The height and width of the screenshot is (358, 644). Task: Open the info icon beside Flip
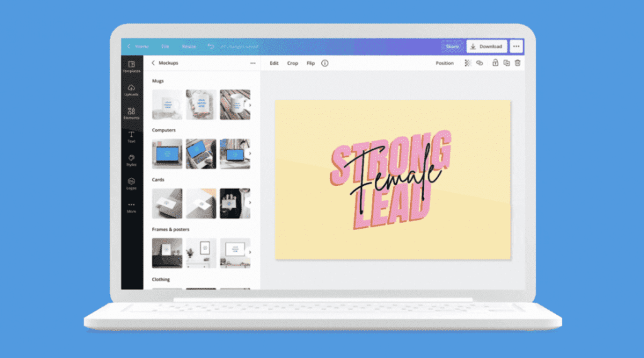pyautogui.click(x=325, y=63)
